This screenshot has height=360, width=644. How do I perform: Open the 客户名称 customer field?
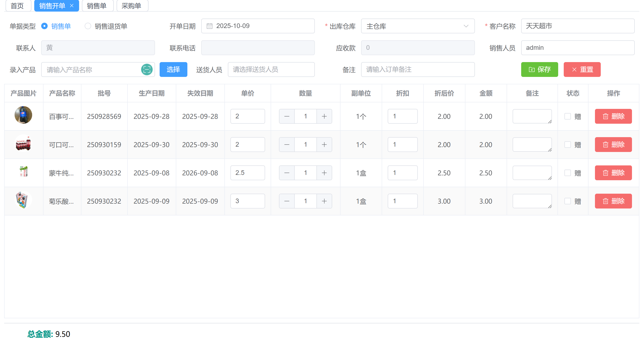click(x=578, y=26)
